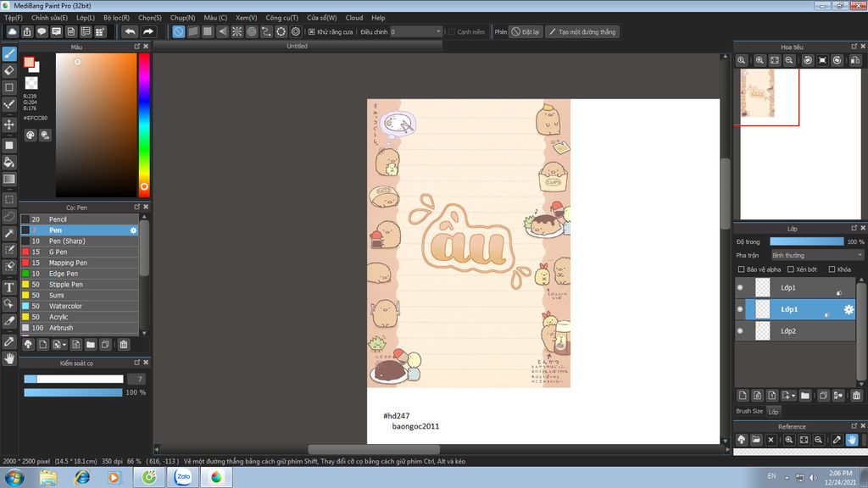Hide the Lớp2 layer visibility

pyautogui.click(x=740, y=331)
